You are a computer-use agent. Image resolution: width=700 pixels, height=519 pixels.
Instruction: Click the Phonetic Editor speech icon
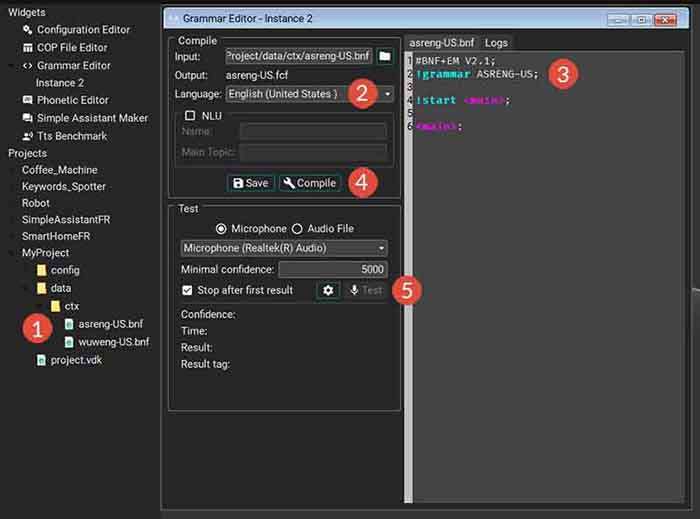[x=28, y=100]
